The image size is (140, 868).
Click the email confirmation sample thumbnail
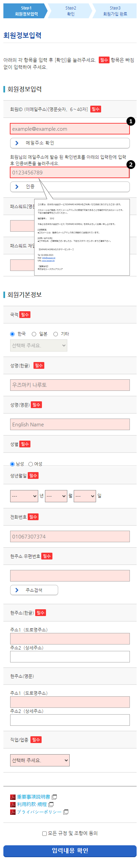tap(82, 237)
